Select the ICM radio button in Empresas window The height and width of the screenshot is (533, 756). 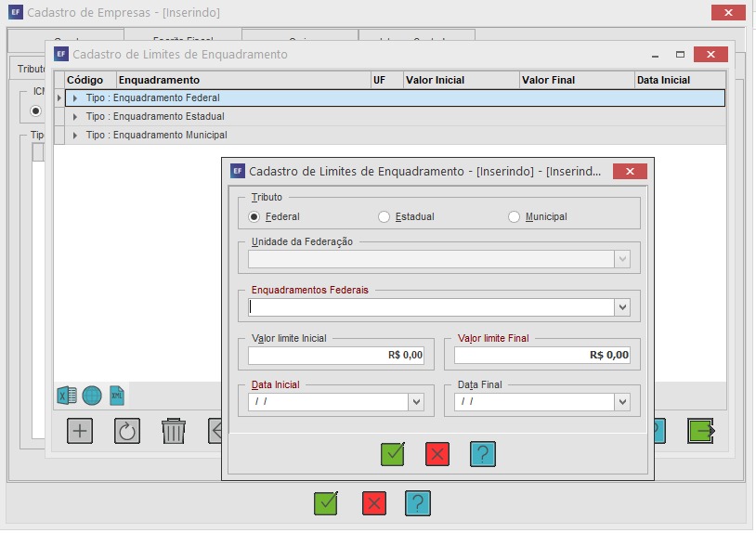point(35,111)
